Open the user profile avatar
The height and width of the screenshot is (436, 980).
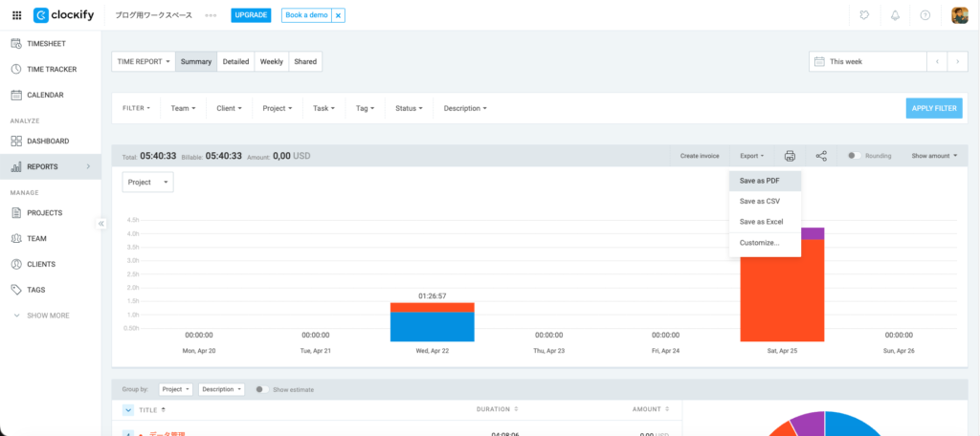tap(959, 15)
